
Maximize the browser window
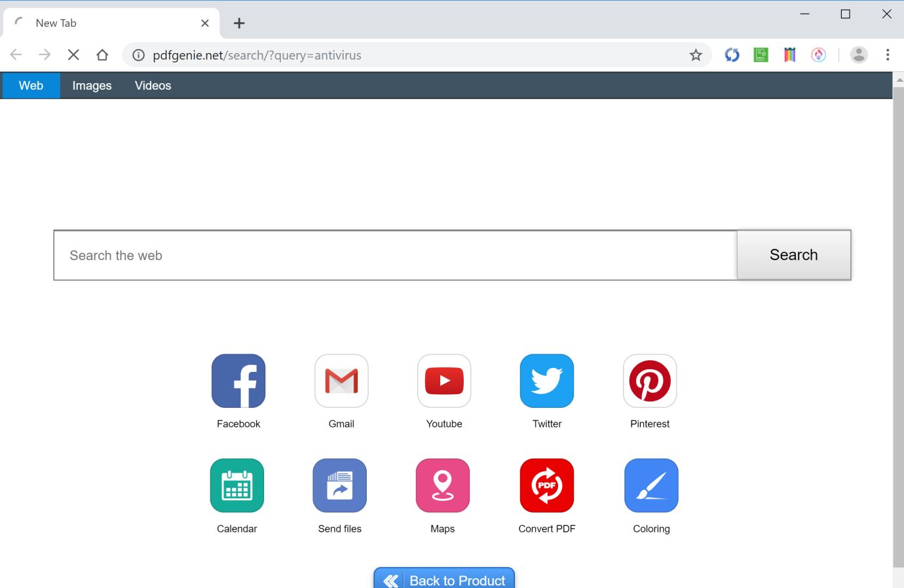coord(846,14)
